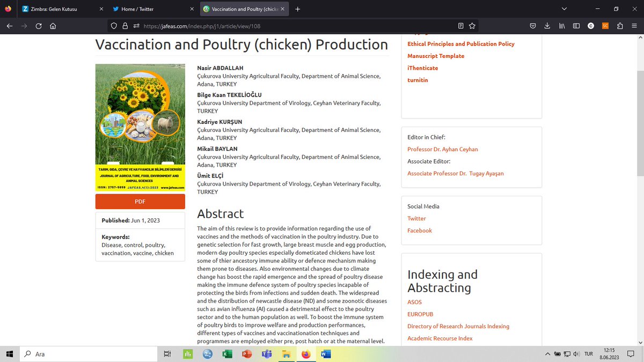Click the journal cover thumbnail image
The height and width of the screenshot is (362, 644).
click(x=140, y=128)
